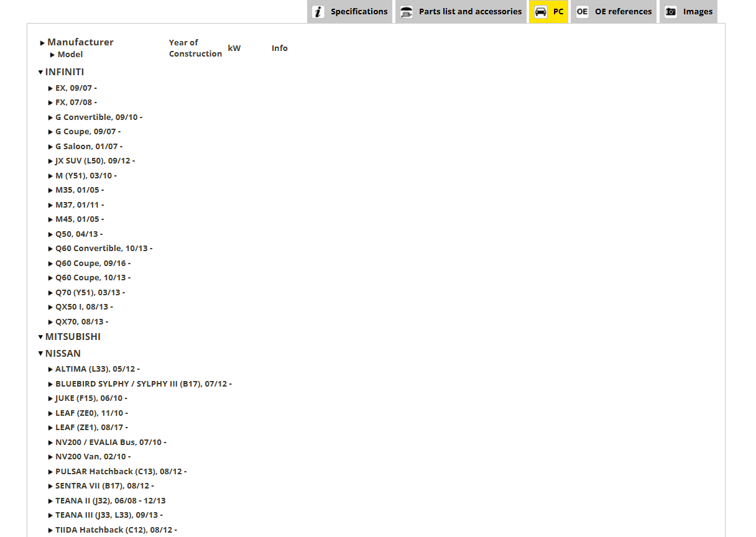The width and height of the screenshot is (756, 537).
Task: Click the camera icon on Images tab
Action: (x=671, y=12)
